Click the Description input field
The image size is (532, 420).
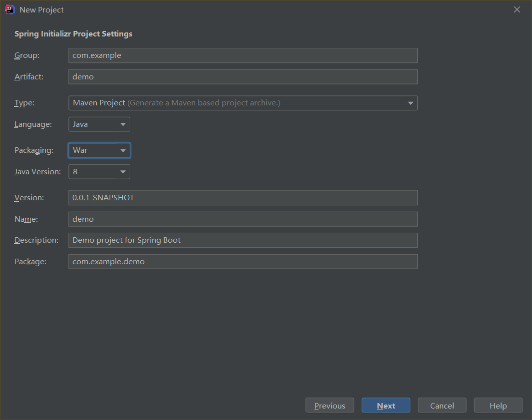click(243, 240)
